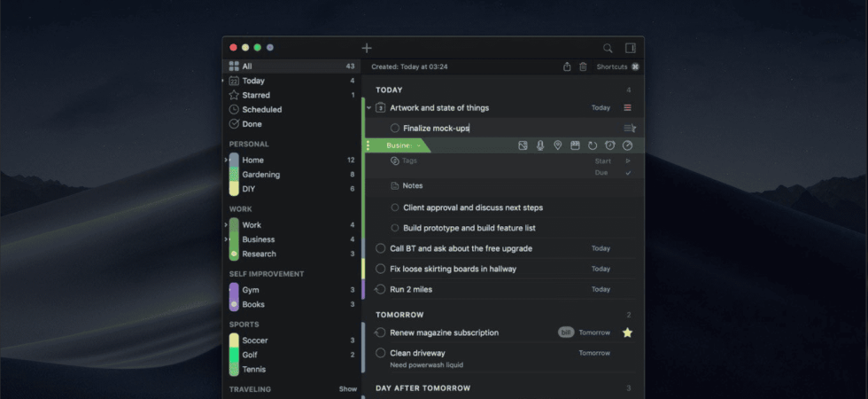Expand the Home list in sidebar

[226, 160]
